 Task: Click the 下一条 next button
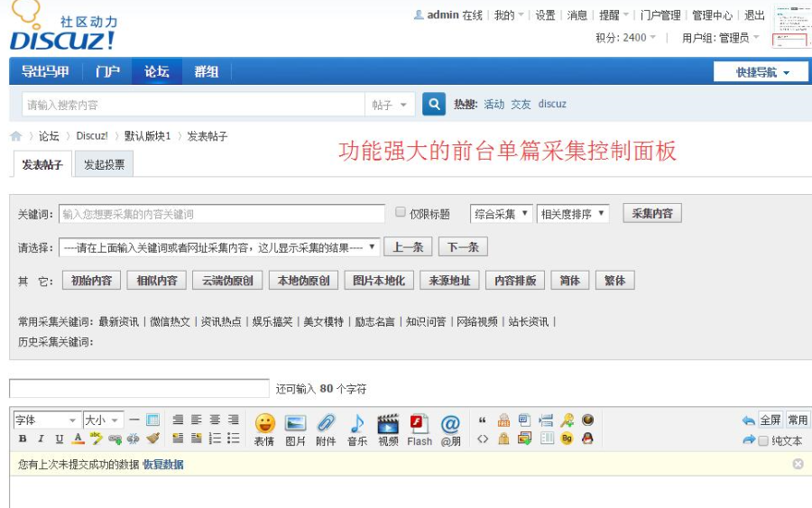click(463, 247)
